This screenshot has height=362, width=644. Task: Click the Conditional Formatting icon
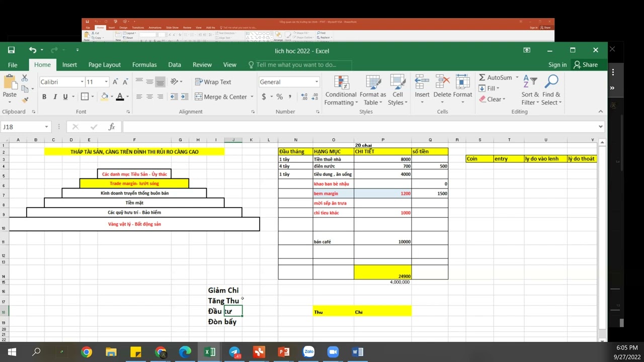[x=341, y=83]
